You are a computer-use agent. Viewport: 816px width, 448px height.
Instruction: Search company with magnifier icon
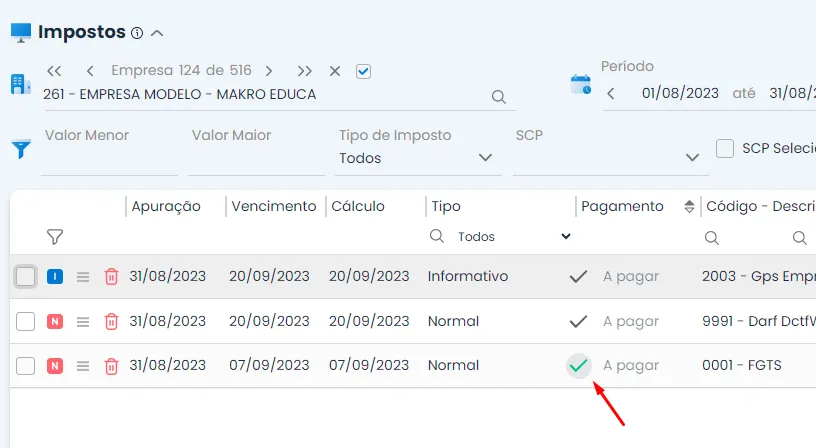coord(499,97)
